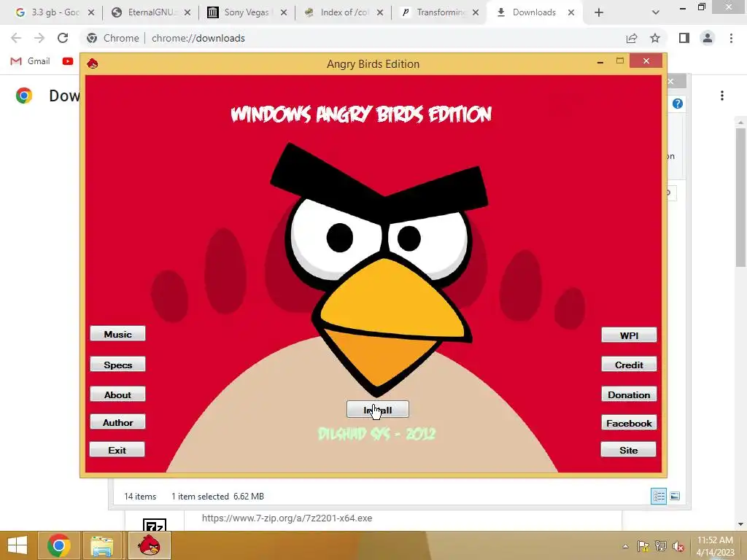Open File Explorer from the taskbar
The width and height of the screenshot is (747, 560).
(102, 545)
